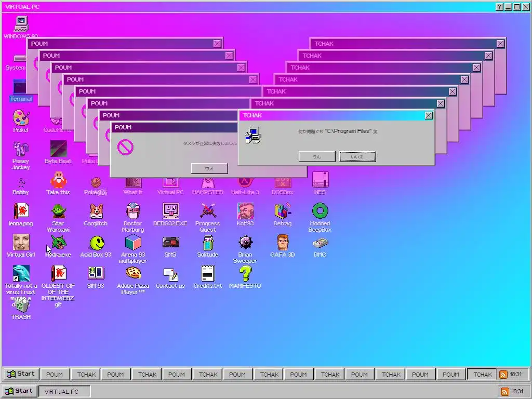
Task: Launch SIM 93 book icon
Action: pyautogui.click(x=96, y=273)
